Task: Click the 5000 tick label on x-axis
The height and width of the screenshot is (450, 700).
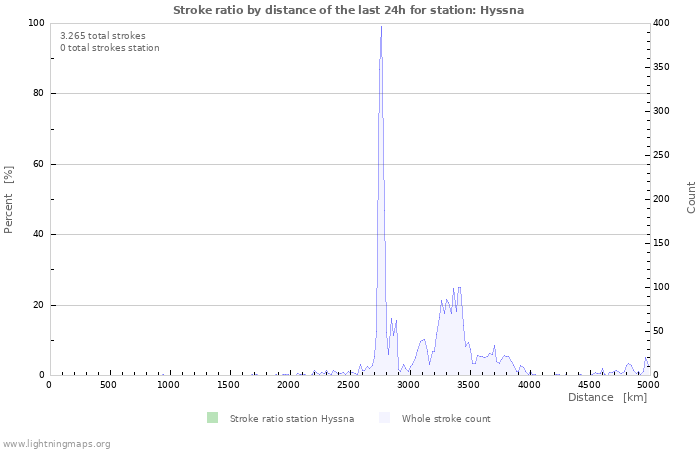Action: (x=648, y=385)
